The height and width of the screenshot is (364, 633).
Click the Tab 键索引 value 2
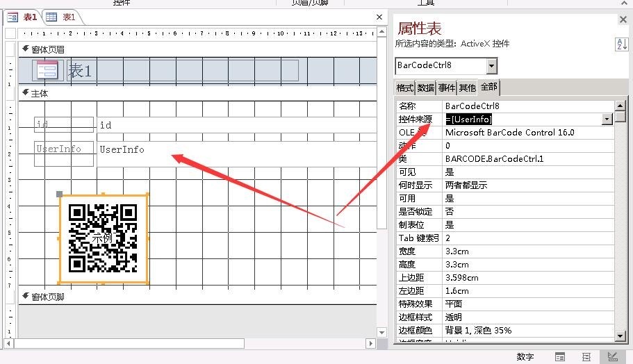pos(529,238)
